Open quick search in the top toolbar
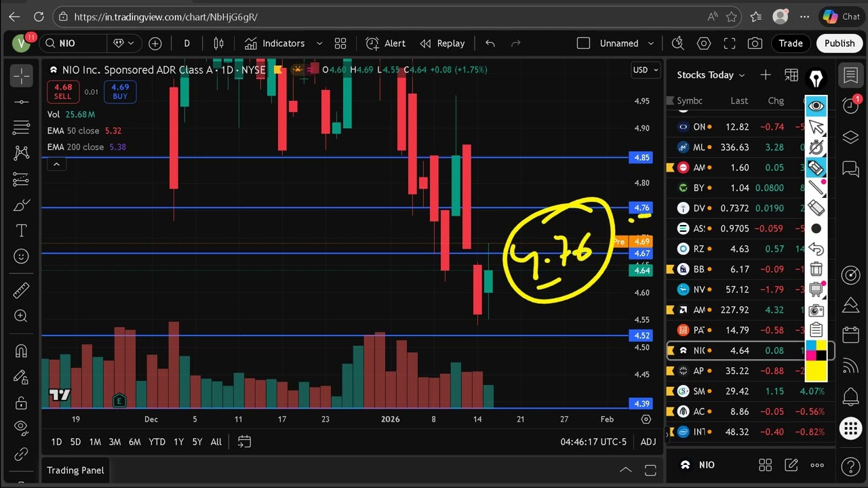This screenshot has height=488, width=868. pos(677,43)
